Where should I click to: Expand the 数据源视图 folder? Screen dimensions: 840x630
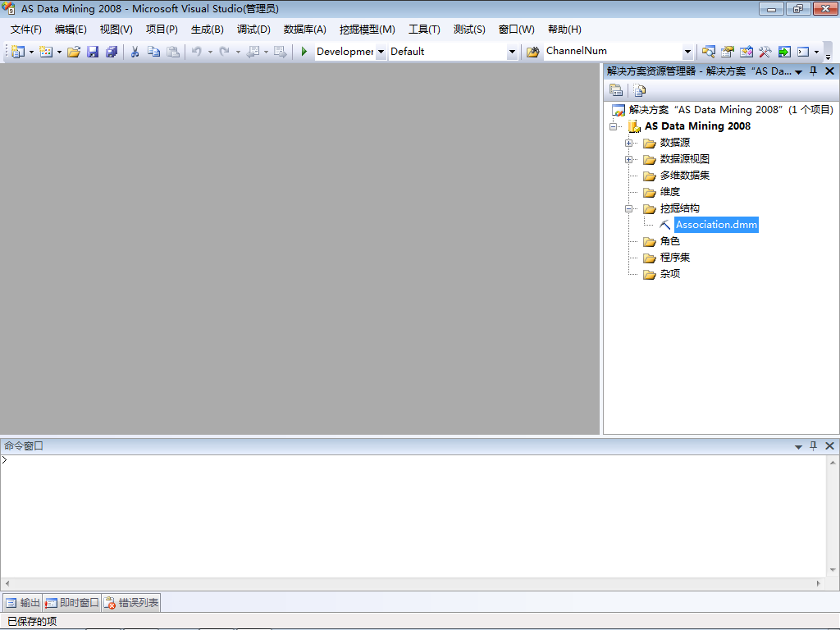coord(629,160)
